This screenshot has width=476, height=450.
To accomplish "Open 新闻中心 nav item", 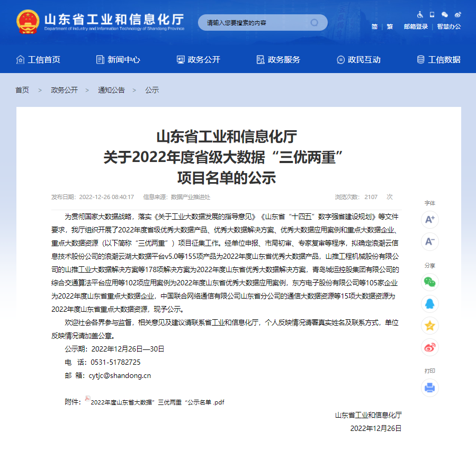I will [118, 59].
